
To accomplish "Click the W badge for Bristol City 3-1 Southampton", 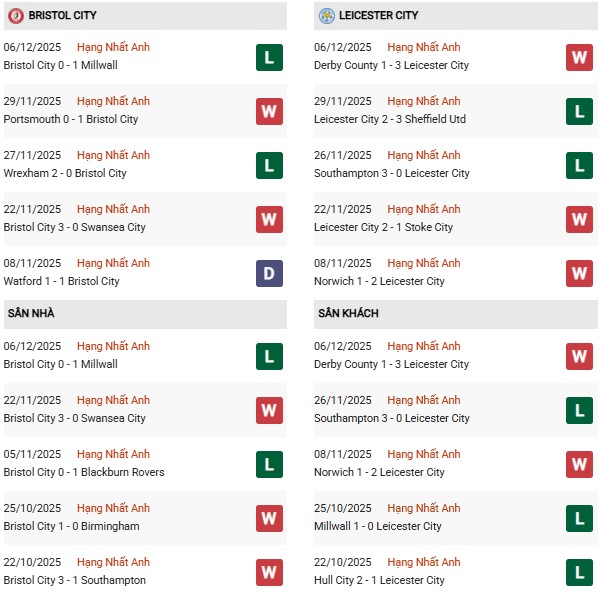I will pyautogui.click(x=269, y=572).
